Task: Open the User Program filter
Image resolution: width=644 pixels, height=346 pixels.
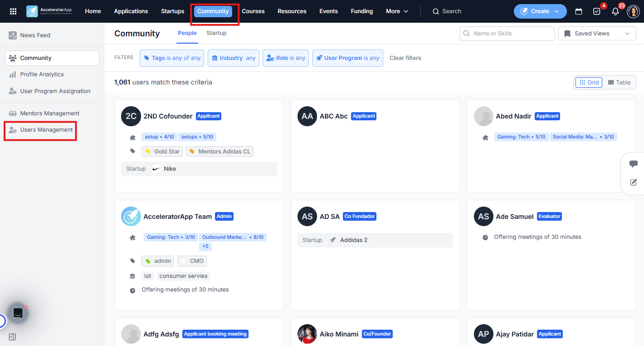Action: pos(348,58)
